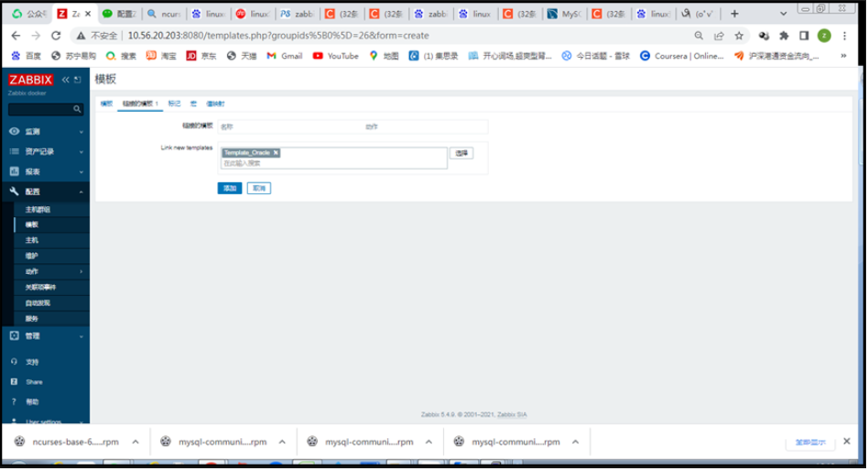Go back in the browser

tap(16, 36)
